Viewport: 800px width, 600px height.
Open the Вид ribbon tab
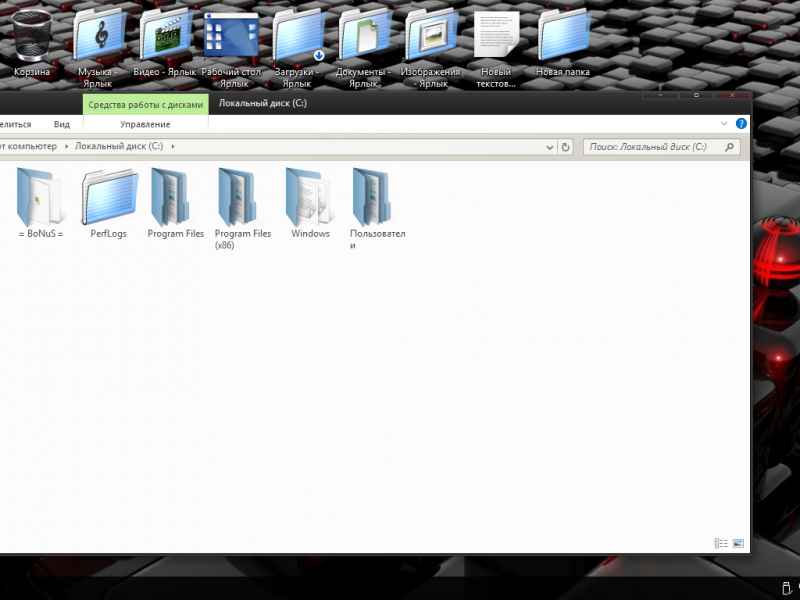tap(62, 124)
